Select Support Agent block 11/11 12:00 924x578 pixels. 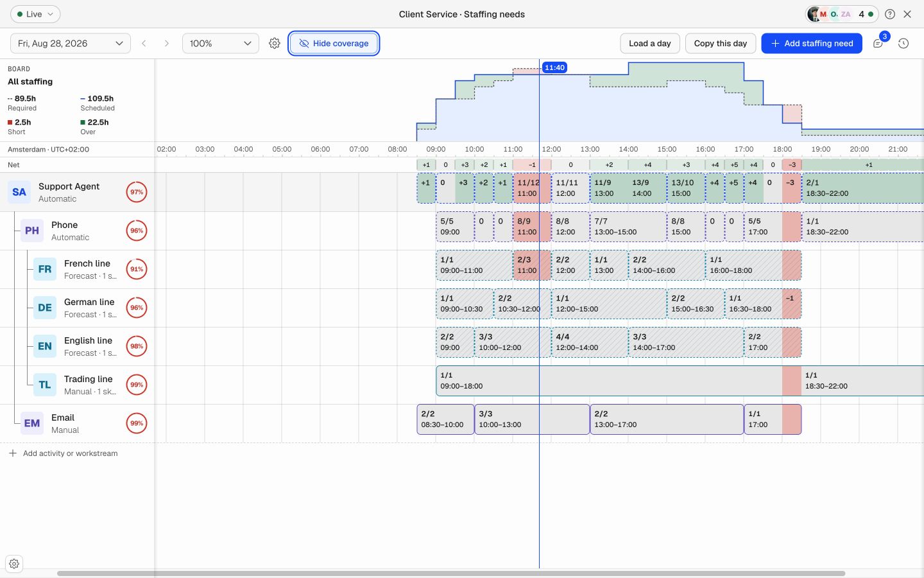pos(570,188)
